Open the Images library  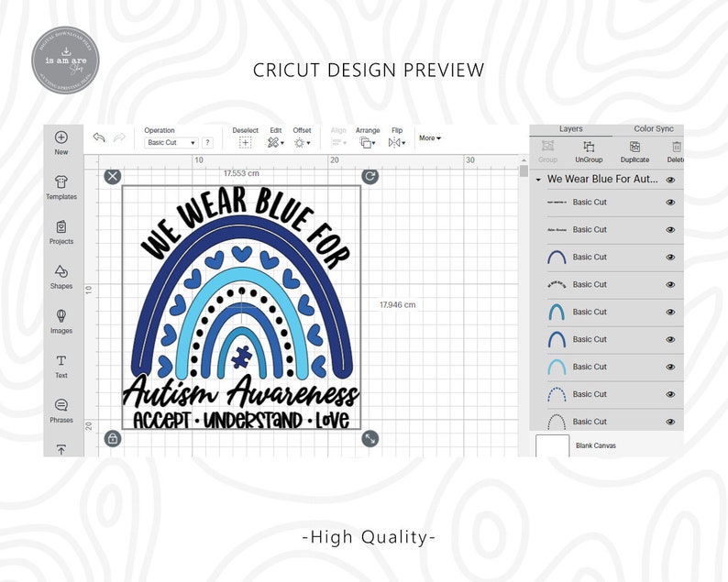(61, 315)
